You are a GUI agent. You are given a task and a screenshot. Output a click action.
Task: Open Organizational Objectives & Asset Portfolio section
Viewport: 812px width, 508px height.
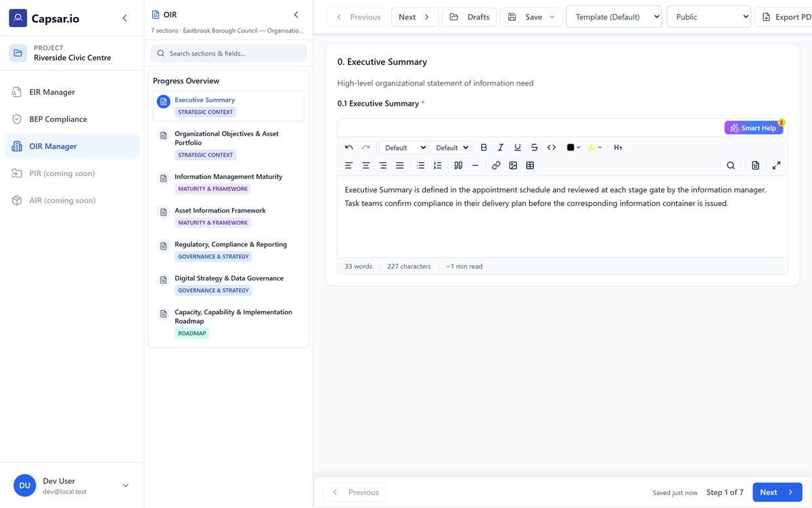[x=229, y=144]
